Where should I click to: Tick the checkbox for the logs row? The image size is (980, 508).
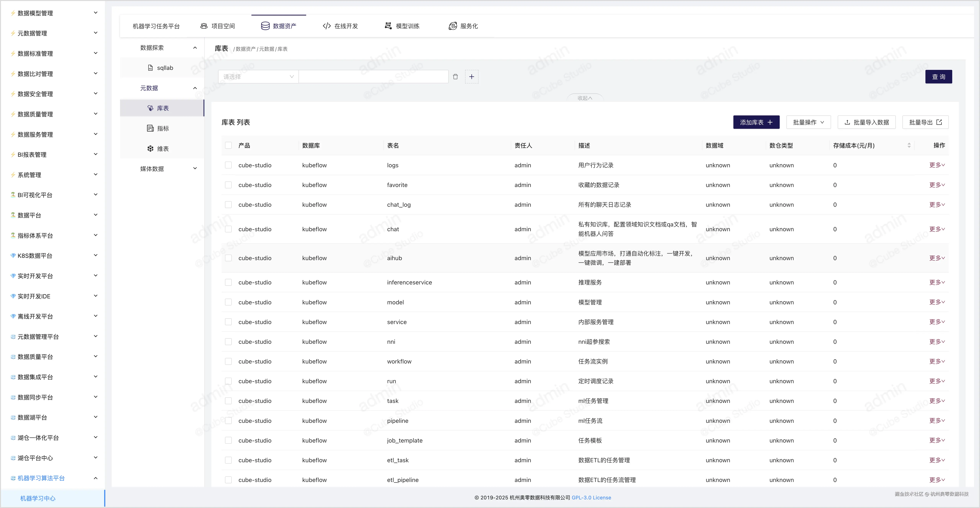[228, 165]
